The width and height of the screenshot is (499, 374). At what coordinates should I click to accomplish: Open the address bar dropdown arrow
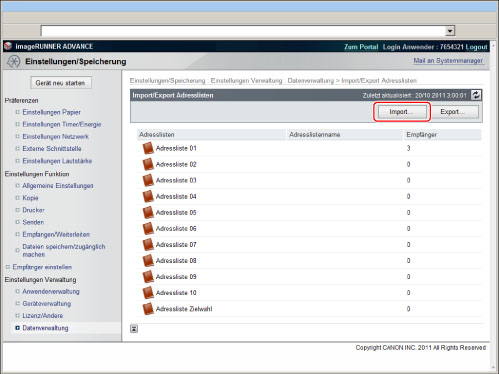coord(450,31)
